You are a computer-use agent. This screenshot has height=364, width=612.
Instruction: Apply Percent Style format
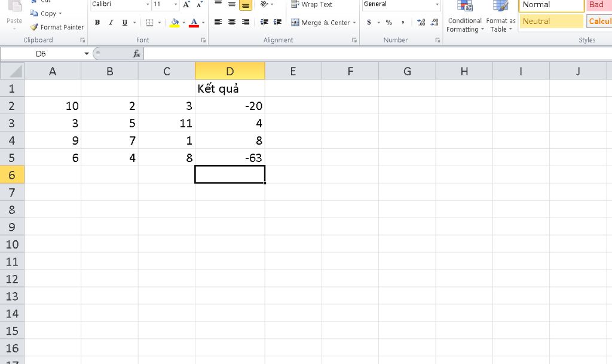(388, 22)
